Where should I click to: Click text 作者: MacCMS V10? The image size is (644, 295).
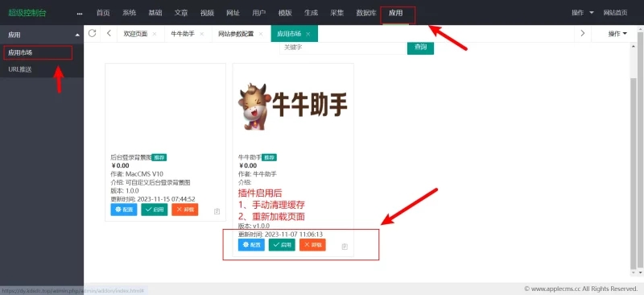(x=137, y=173)
